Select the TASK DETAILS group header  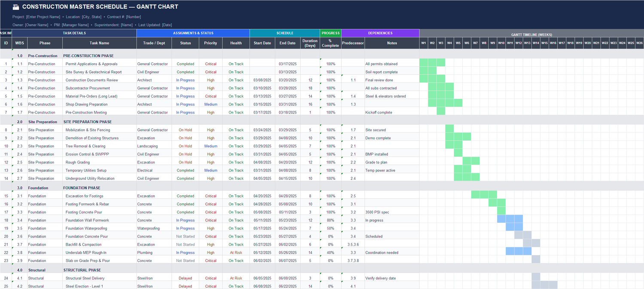74,33
